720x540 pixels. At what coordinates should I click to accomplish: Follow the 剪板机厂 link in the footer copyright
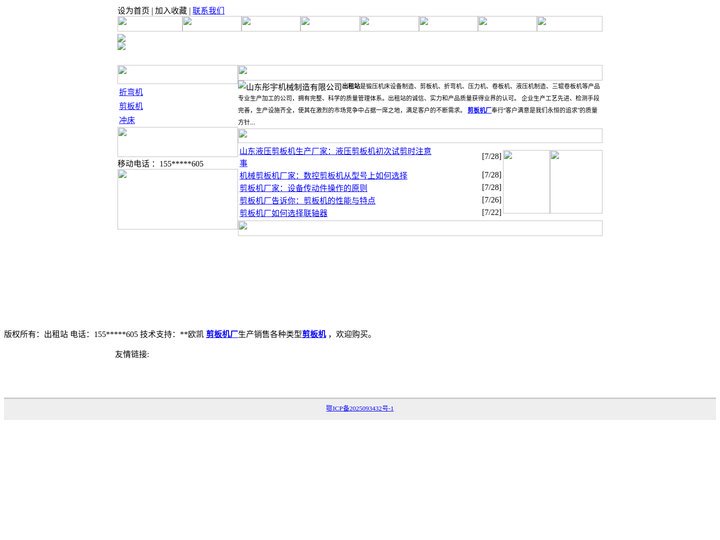tap(222, 334)
